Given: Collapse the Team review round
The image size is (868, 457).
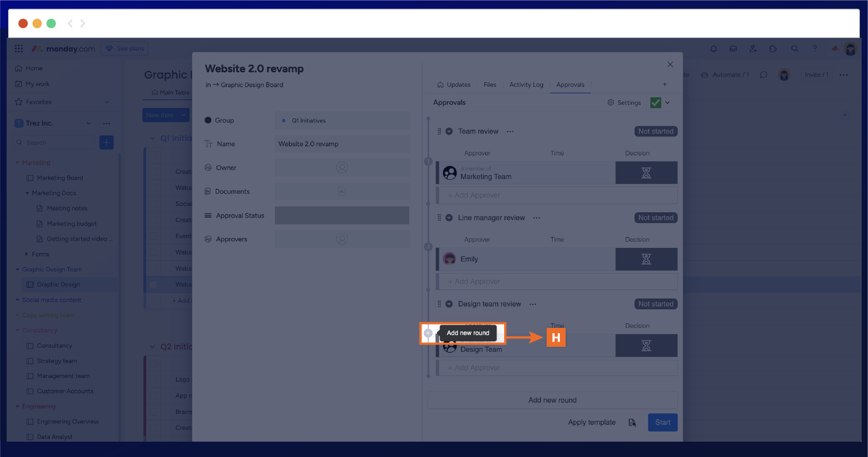Looking at the screenshot, I should tap(449, 131).
